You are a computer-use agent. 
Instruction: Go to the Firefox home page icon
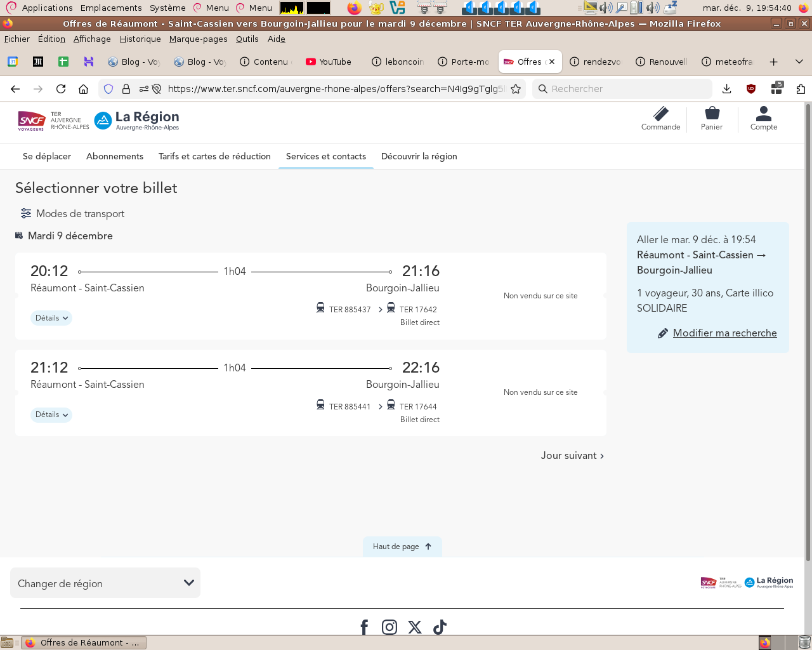(x=83, y=89)
